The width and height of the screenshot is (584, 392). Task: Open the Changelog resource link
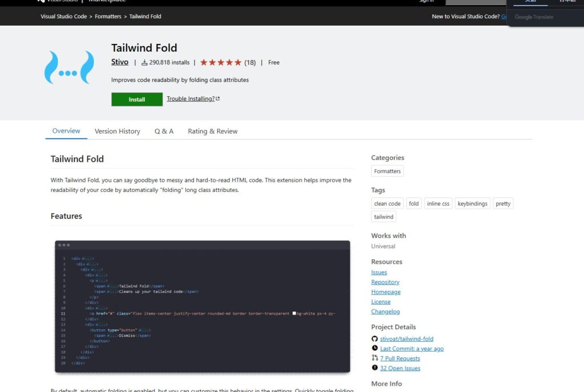[x=386, y=312]
